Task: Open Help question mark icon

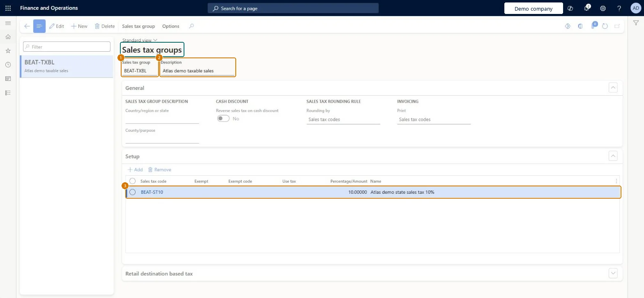Action: click(619, 8)
